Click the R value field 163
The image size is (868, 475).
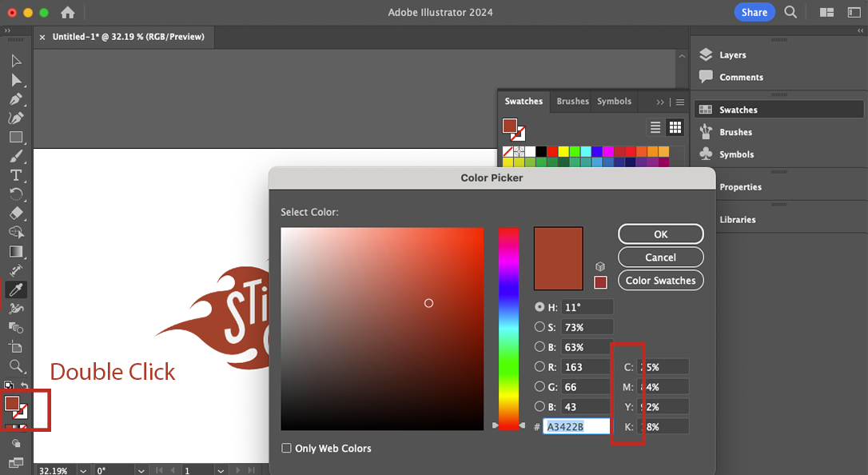(586, 366)
